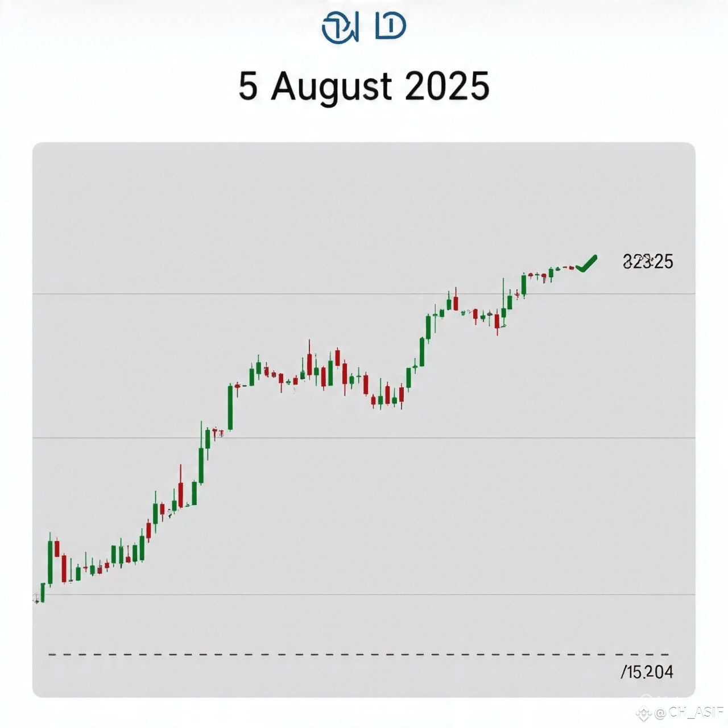
Task: Click the green checkmark at chart end
Action: [x=586, y=264]
